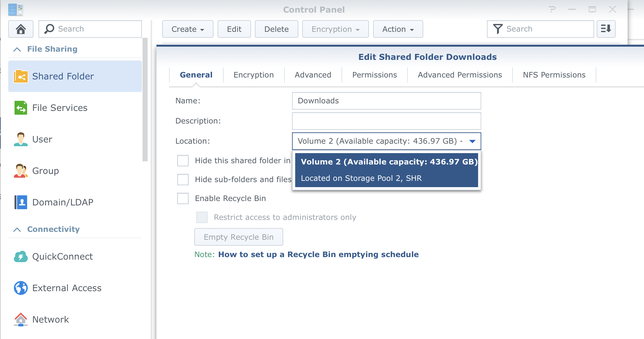Open the Group settings item
644x339 pixels.
tap(75, 171)
